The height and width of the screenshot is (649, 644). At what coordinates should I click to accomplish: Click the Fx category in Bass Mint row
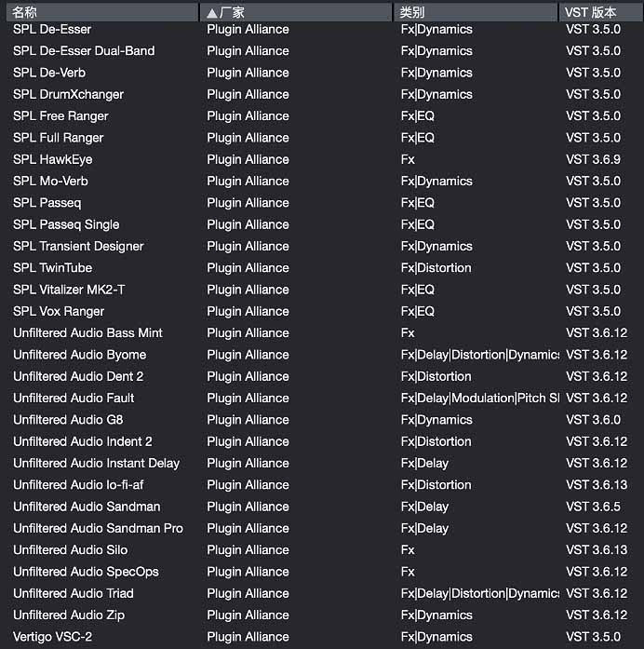(408, 333)
